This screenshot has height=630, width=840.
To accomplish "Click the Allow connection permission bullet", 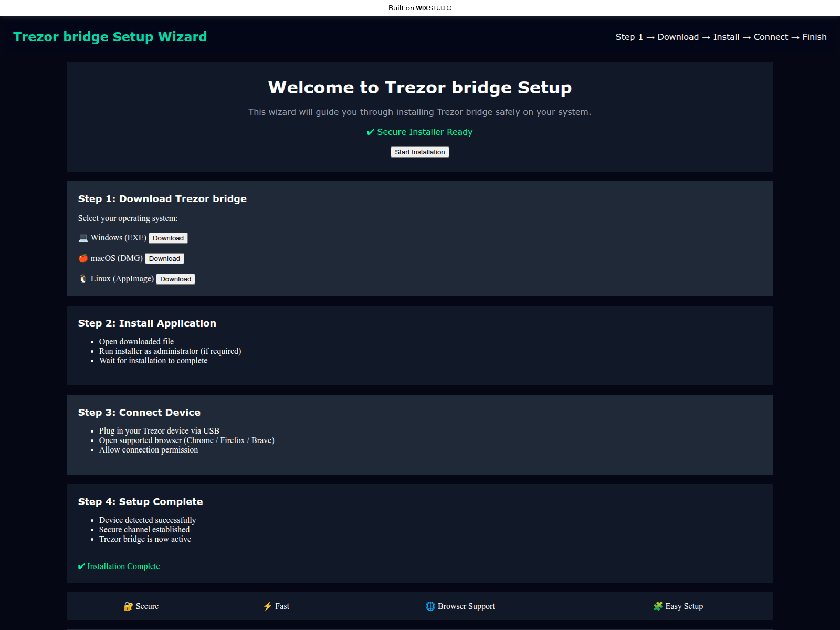I will point(149,450).
